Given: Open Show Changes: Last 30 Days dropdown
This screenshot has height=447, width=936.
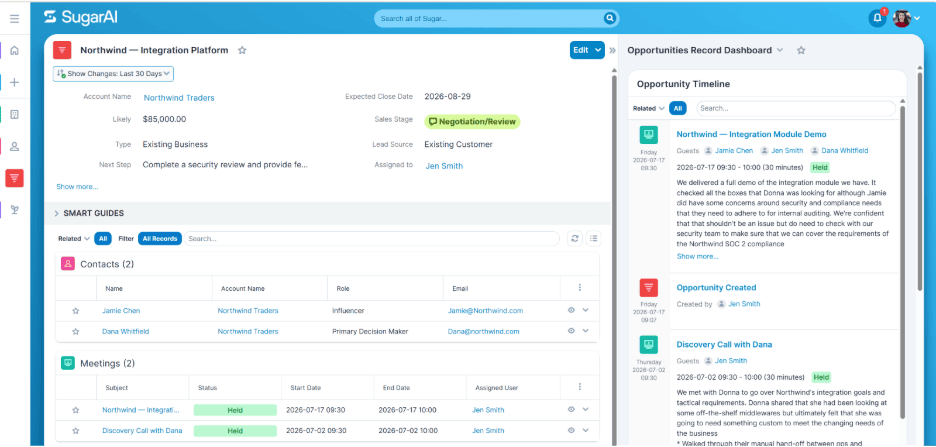Looking at the screenshot, I should pyautogui.click(x=113, y=73).
